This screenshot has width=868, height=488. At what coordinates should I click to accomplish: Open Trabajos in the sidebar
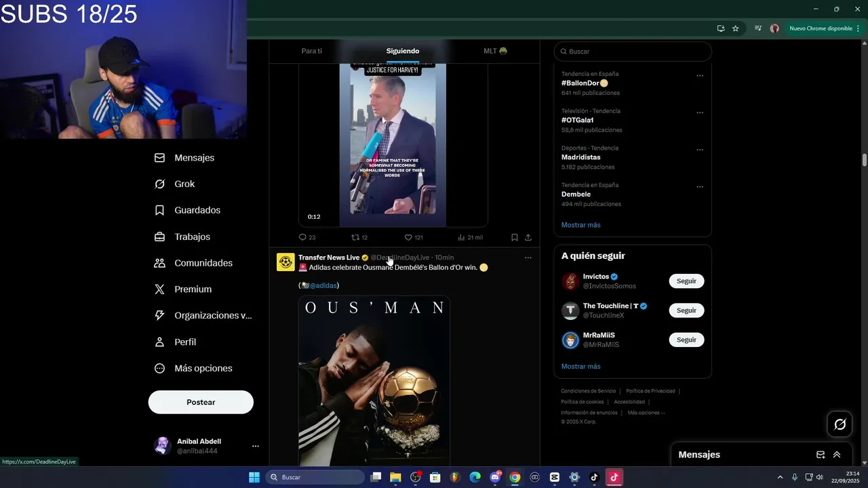182,237
